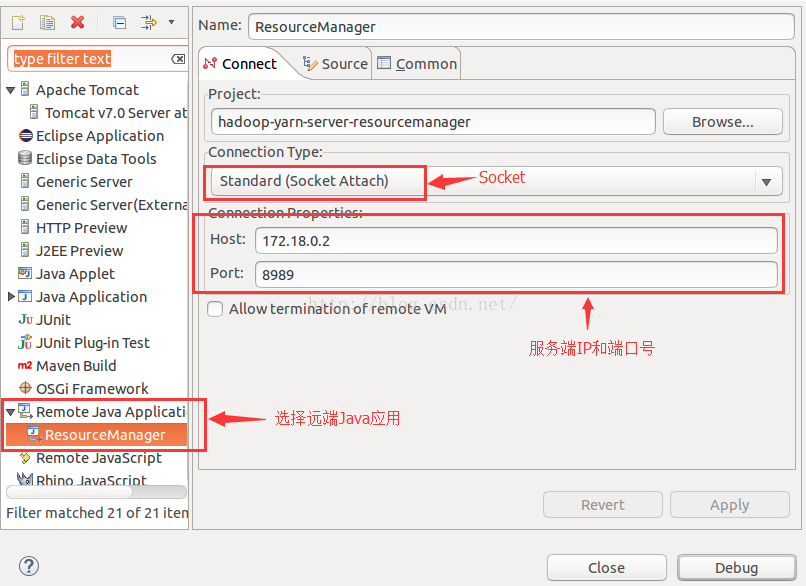This screenshot has height=586, width=806.
Task: Select Remote Java Application type
Action: (111, 412)
